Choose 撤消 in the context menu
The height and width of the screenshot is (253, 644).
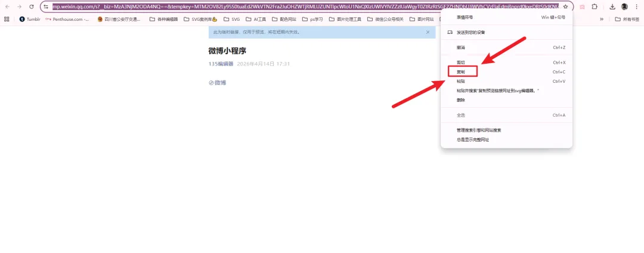tap(506, 48)
